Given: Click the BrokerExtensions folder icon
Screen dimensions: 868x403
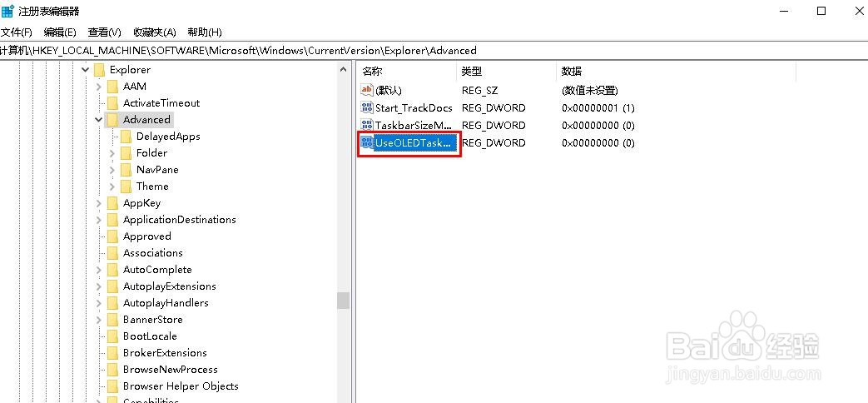Looking at the screenshot, I should (x=113, y=353).
